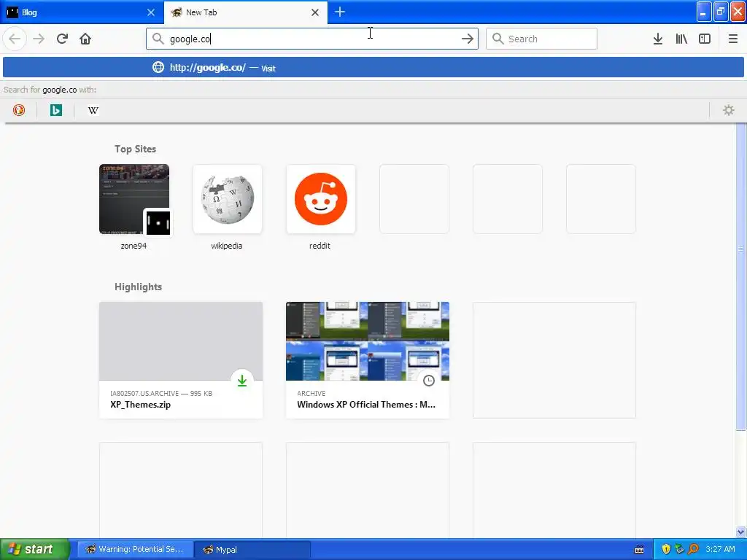Close the Blog tab

(151, 12)
